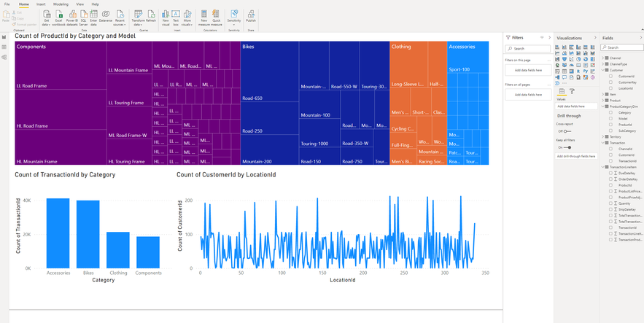The image size is (644, 323).
Task: Pick the R script visual icon
Action: (578, 71)
